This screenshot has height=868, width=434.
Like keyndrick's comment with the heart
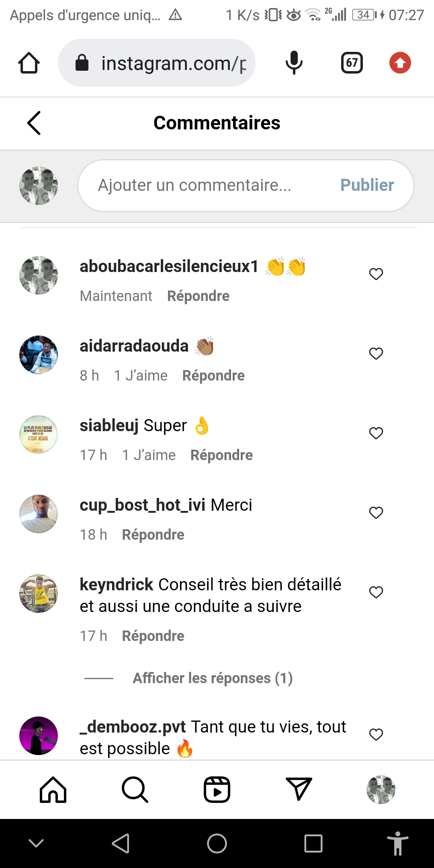[376, 592]
